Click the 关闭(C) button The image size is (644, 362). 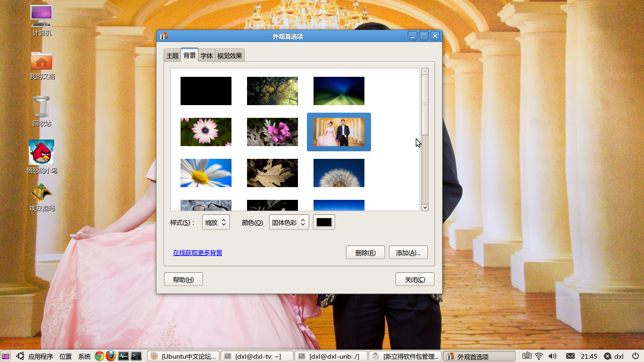pos(415,280)
